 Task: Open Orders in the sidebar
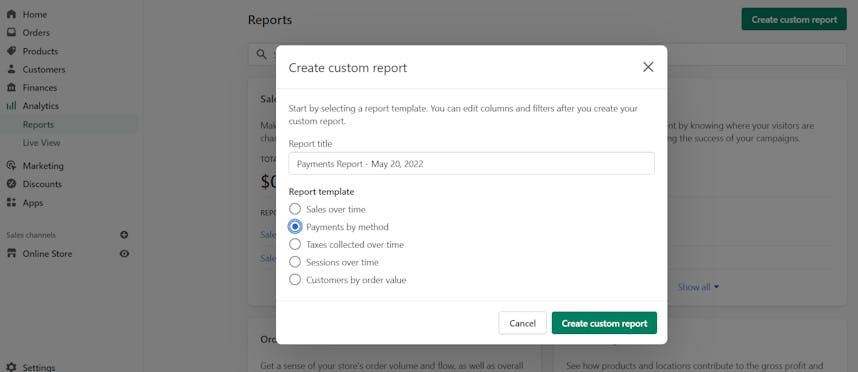point(36,32)
